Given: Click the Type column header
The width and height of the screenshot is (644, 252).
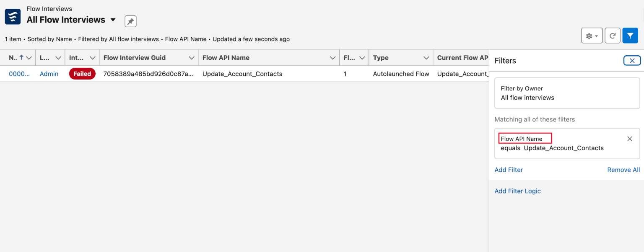Looking at the screenshot, I should tap(381, 58).
